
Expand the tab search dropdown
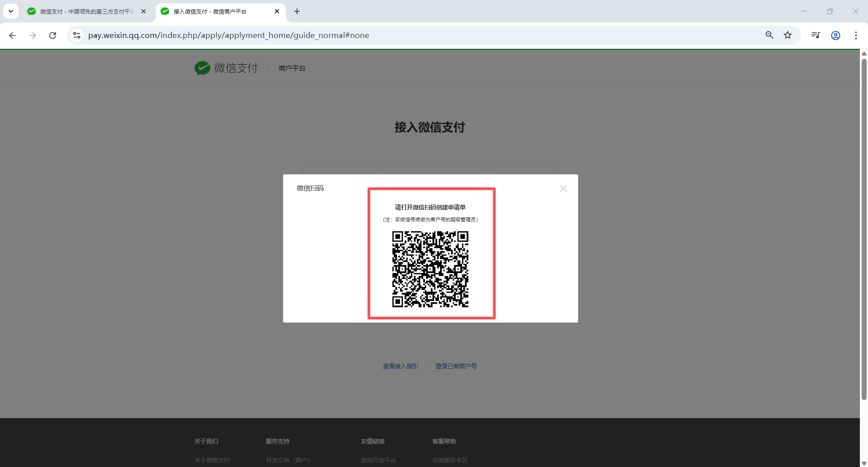(x=11, y=11)
